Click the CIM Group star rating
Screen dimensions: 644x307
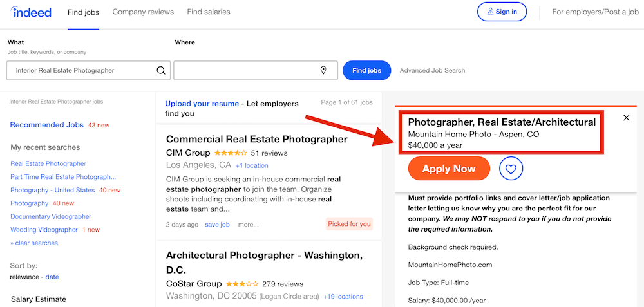230,153
